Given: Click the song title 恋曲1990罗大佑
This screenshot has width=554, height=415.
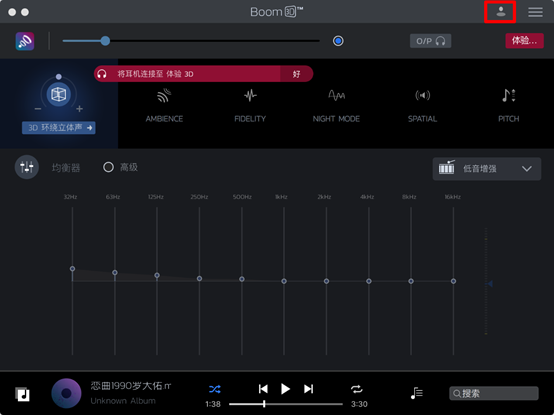Looking at the screenshot, I should click(130, 386).
